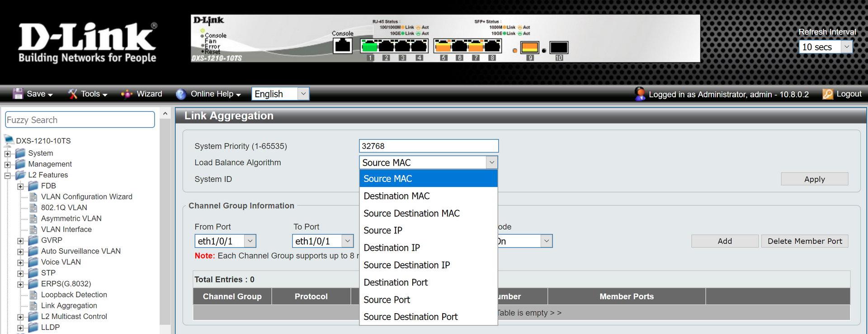Screen dimensions: 868x334
Task: Click the 802.1Q VLAN page icon
Action: coord(33,207)
